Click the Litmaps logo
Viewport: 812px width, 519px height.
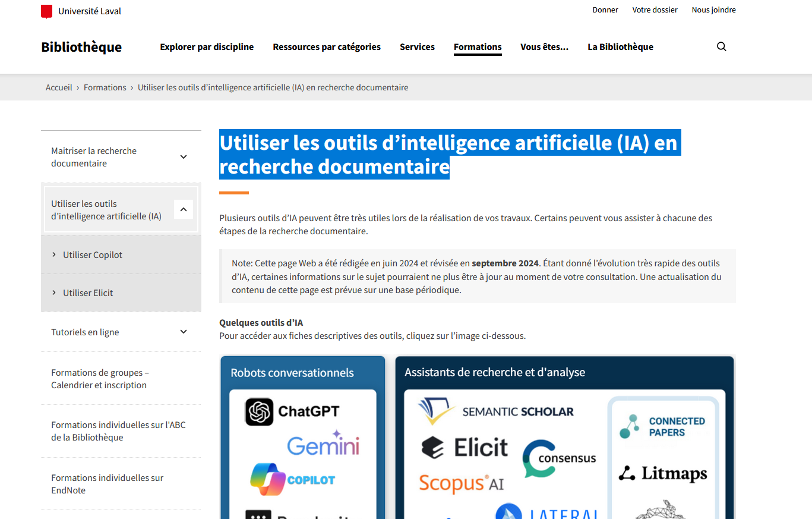(x=663, y=474)
